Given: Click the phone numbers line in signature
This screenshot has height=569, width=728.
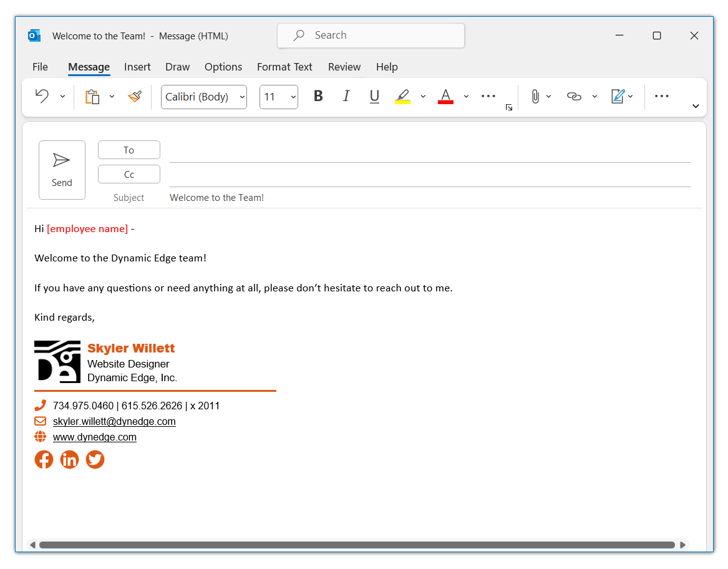Looking at the screenshot, I should click(x=136, y=406).
